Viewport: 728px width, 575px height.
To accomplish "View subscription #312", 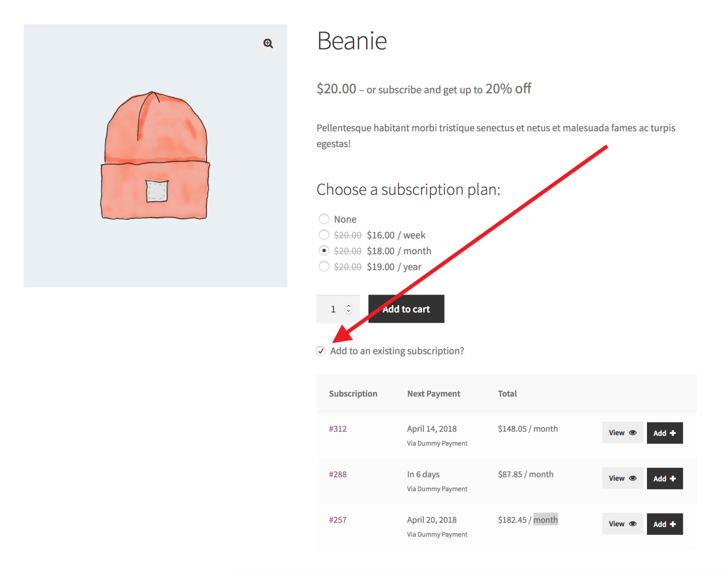I will tap(623, 433).
